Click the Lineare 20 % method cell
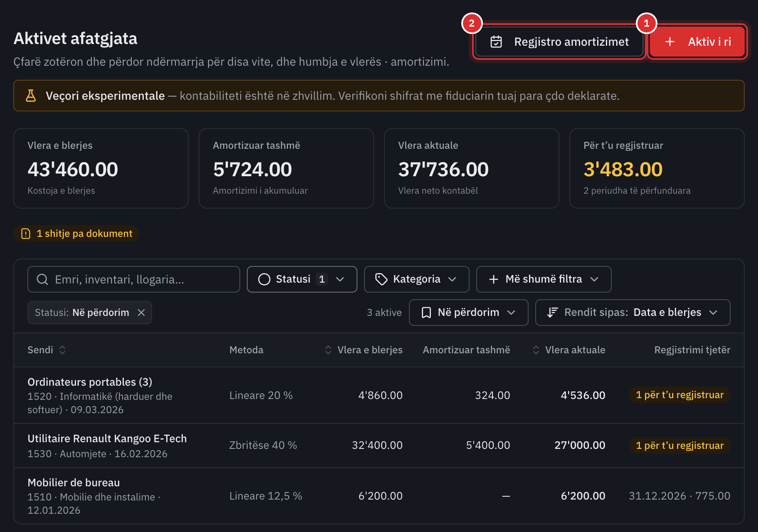758x532 pixels. coord(261,395)
